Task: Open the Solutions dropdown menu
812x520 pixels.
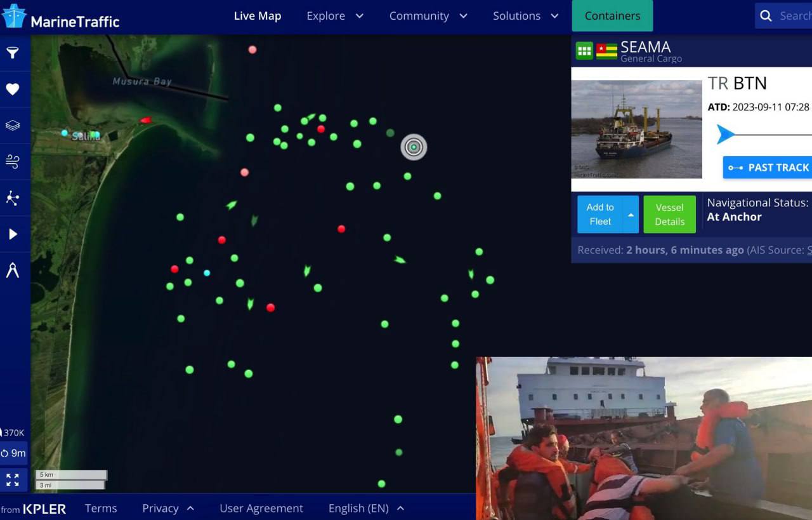Action: coord(526,16)
